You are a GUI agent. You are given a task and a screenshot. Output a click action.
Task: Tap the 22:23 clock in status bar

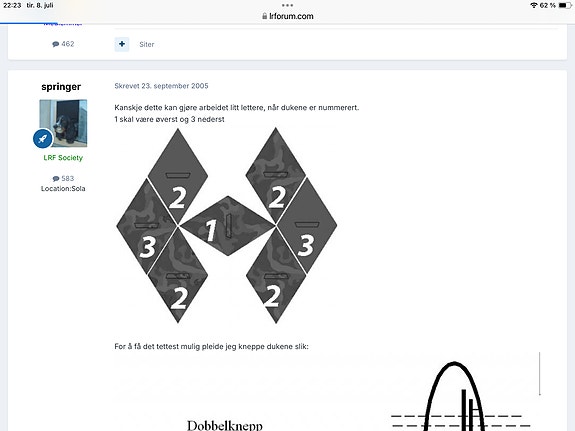click(12, 5)
